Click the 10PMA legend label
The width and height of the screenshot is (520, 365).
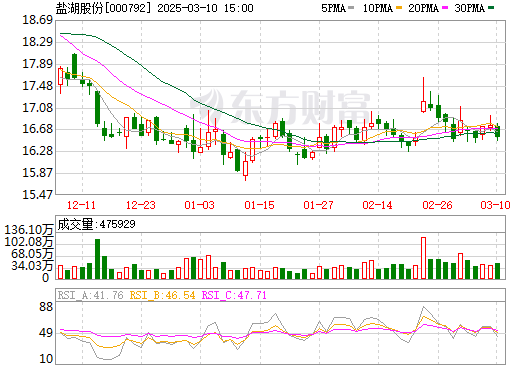pyautogui.click(x=377, y=8)
